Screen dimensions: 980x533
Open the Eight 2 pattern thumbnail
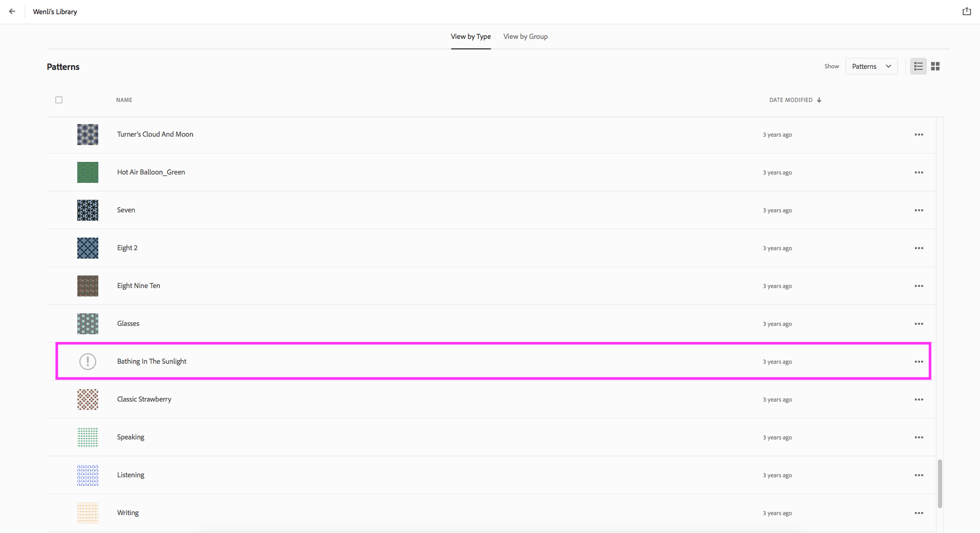pyautogui.click(x=88, y=248)
